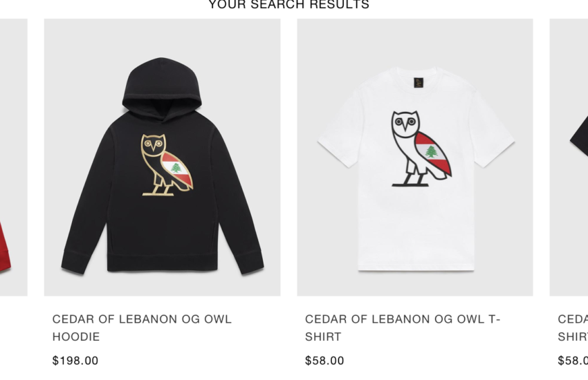Click the black-outlined owl logo on the white t-shirt
This screenshot has width=588, height=380.
point(421,149)
